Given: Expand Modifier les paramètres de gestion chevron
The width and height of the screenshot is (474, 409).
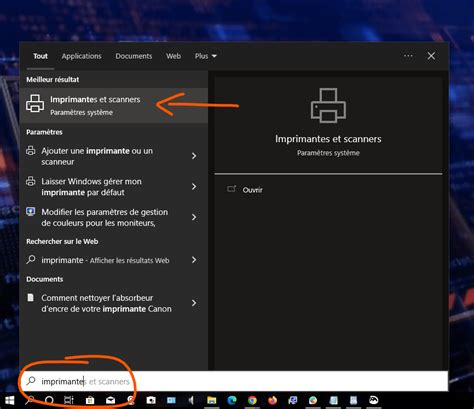Looking at the screenshot, I should pyautogui.click(x=194, y=217).
